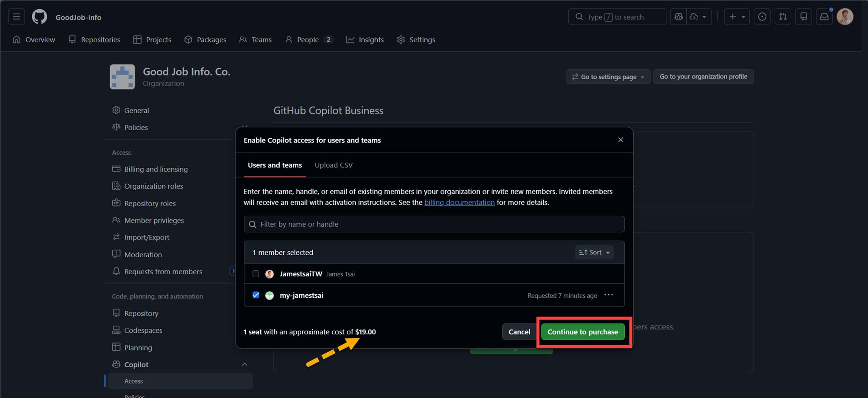Open the notifications inbox icon
Screen dimensions: 868x398
click(824, 17)
